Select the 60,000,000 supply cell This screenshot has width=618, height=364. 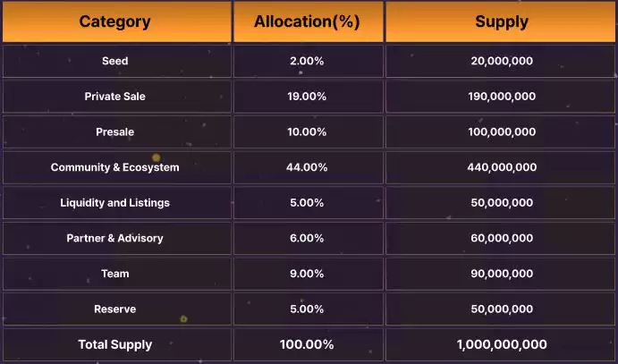[502, 239]
